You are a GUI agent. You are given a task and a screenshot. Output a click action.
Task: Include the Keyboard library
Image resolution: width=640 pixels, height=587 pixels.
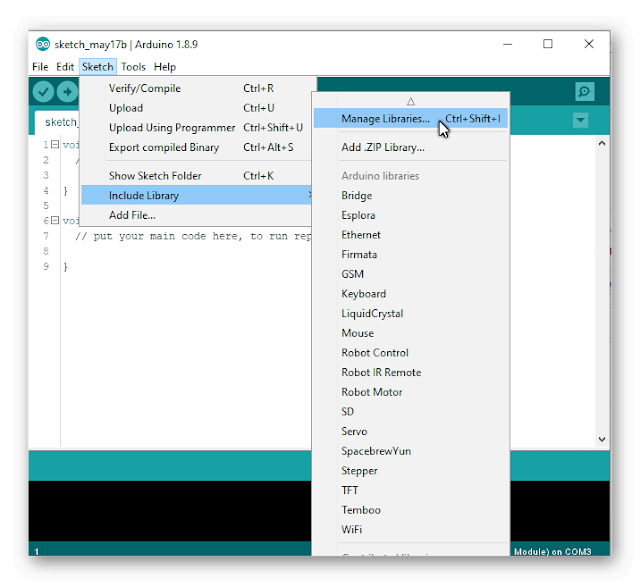(410, 293)
